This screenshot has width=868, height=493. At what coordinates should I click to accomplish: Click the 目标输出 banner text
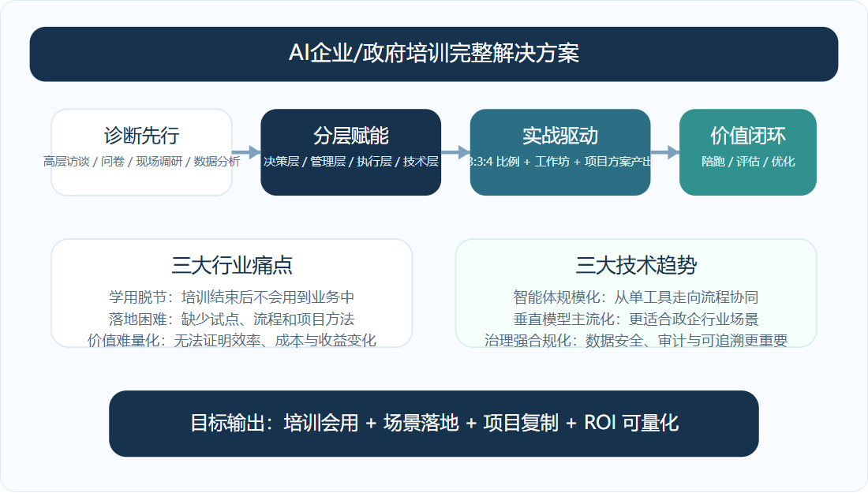click(x=434, y=424)
